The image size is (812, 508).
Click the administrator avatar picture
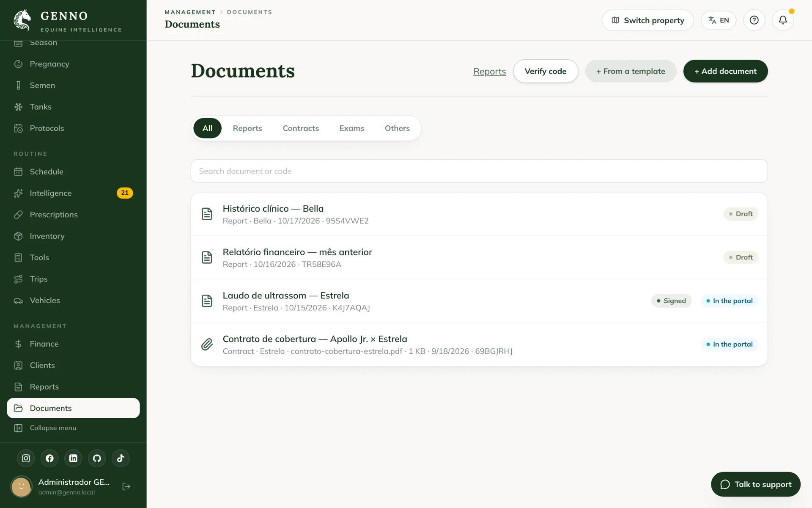click(21, 486)
